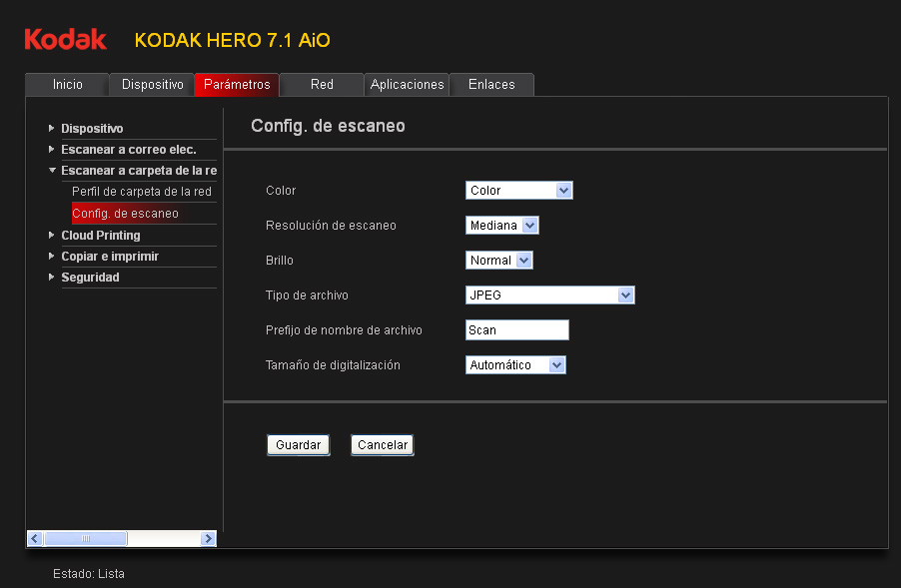Click the sidebar horizontal scrollbar thumb
This screenshot has height=588, width=901.
86,539
